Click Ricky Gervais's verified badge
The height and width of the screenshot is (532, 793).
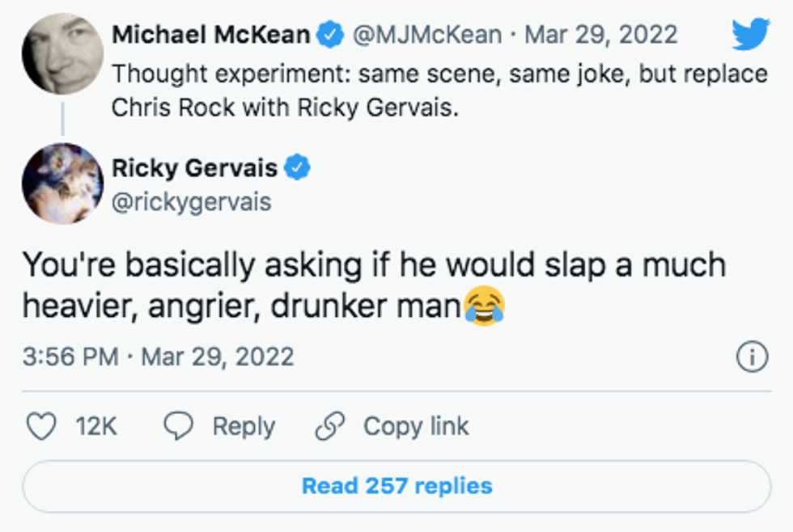(x=298, y=168)
